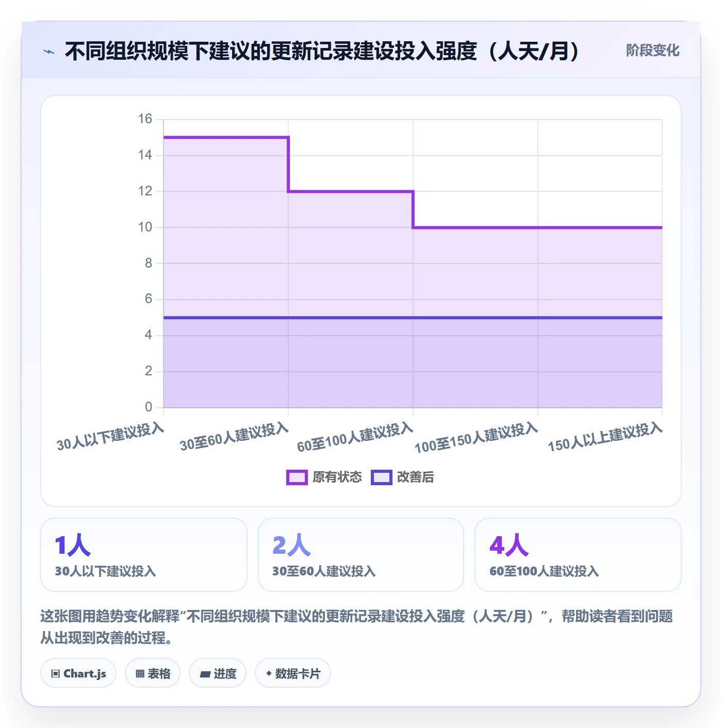Screen dimensions: 722x728
Task: Click the square icon in the Chart.js chip
Action: pos(56,674)
